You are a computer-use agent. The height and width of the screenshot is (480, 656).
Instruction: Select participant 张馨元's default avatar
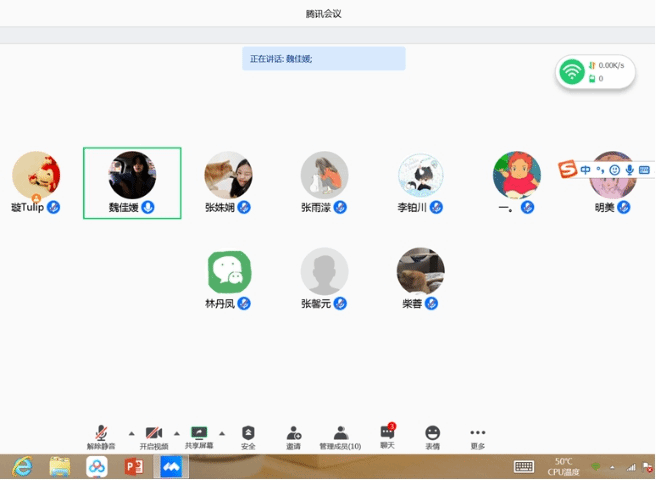coord(325,271)
